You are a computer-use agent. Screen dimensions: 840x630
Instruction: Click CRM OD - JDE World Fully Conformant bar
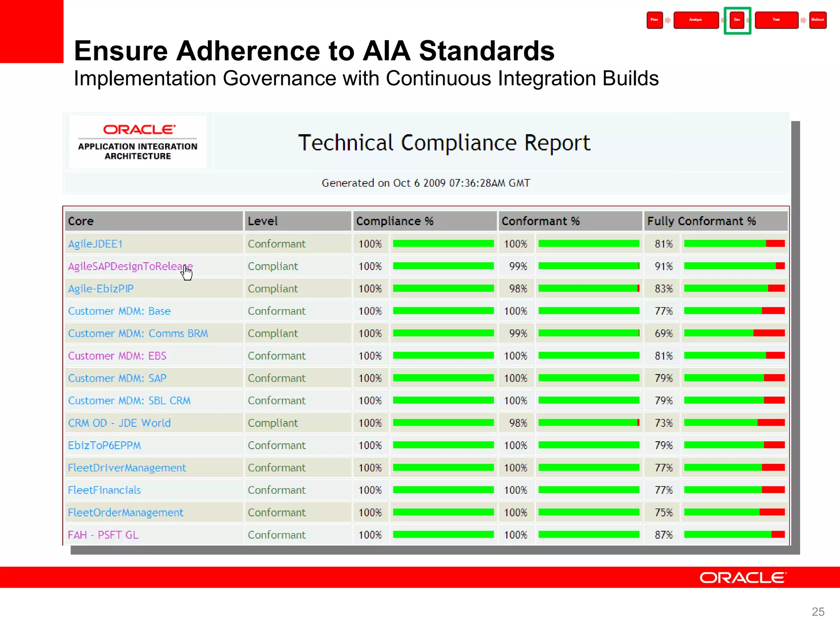point(734,423)
